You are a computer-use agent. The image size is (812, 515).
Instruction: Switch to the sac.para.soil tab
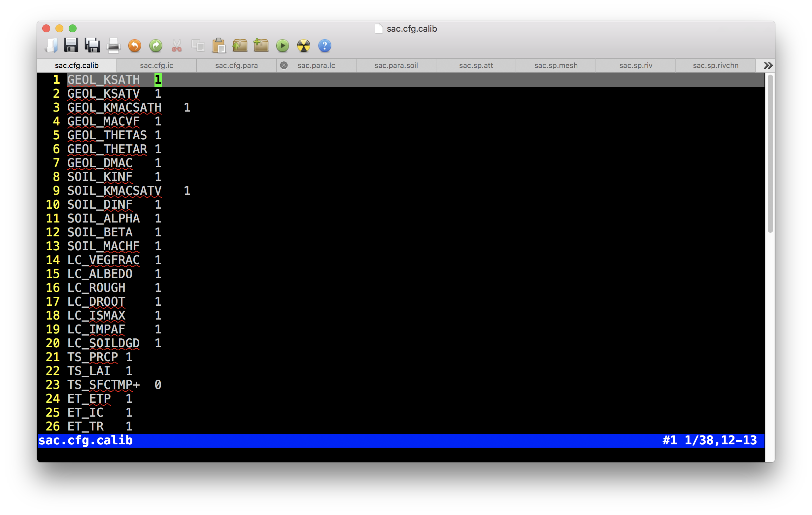point(396,65)
